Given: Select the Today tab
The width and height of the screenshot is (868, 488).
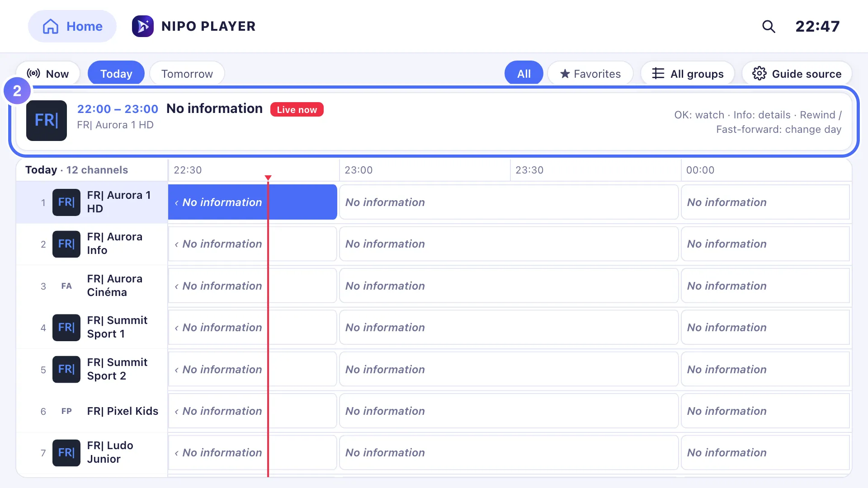Looking at the screenshot, I should pos(116,74).
